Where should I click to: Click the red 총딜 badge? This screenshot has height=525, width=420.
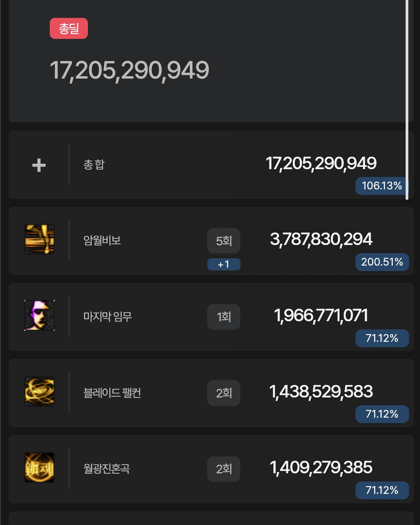pos(69,28)
